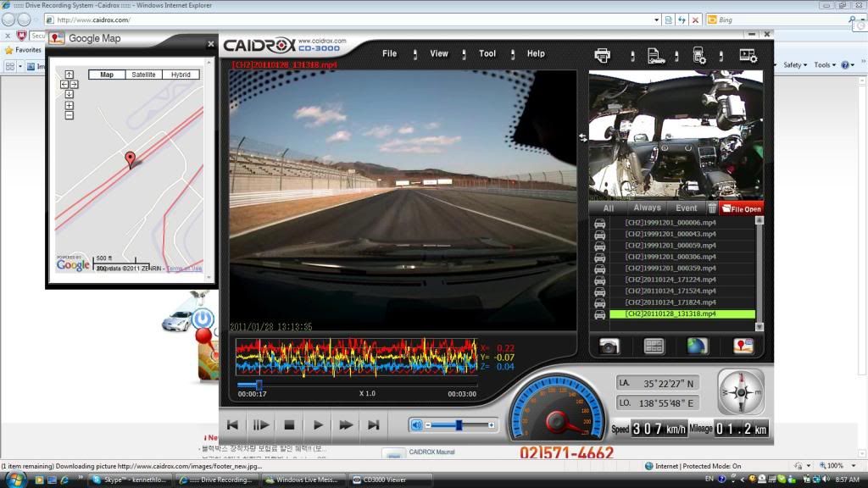868x488 pixels.
Task: Open the Safety dropdown in IE
Action: click(x=795, y=65)
